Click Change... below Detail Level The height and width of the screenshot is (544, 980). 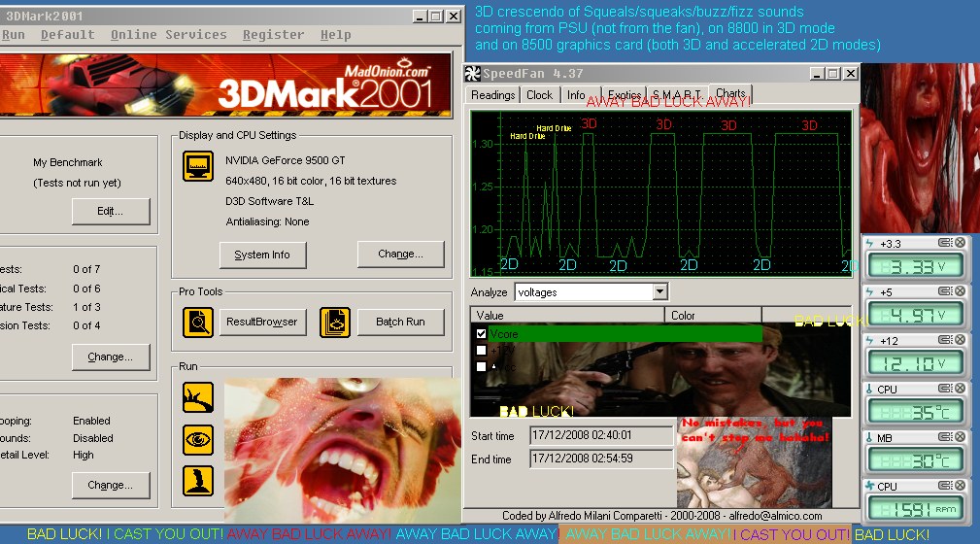click(x=111, y=485)
